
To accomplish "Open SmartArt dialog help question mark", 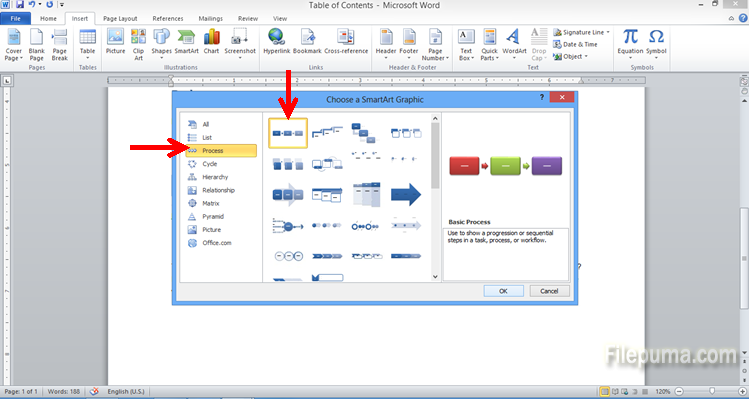I will pos(542,97).
